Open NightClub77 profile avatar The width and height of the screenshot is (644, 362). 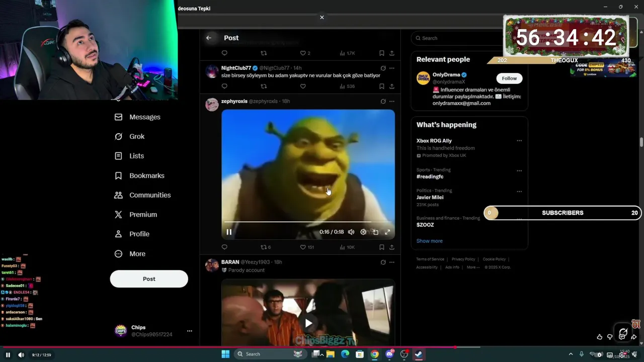click(212, 71)
